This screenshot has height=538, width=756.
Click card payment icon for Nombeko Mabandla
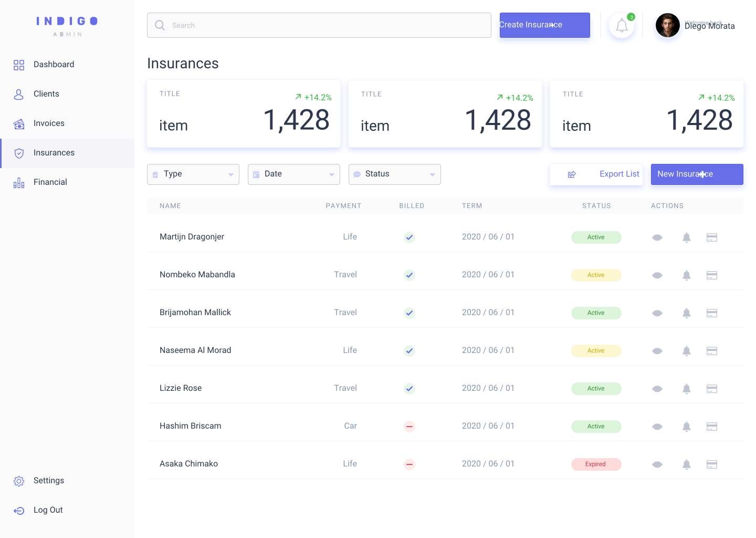point(712,275)
